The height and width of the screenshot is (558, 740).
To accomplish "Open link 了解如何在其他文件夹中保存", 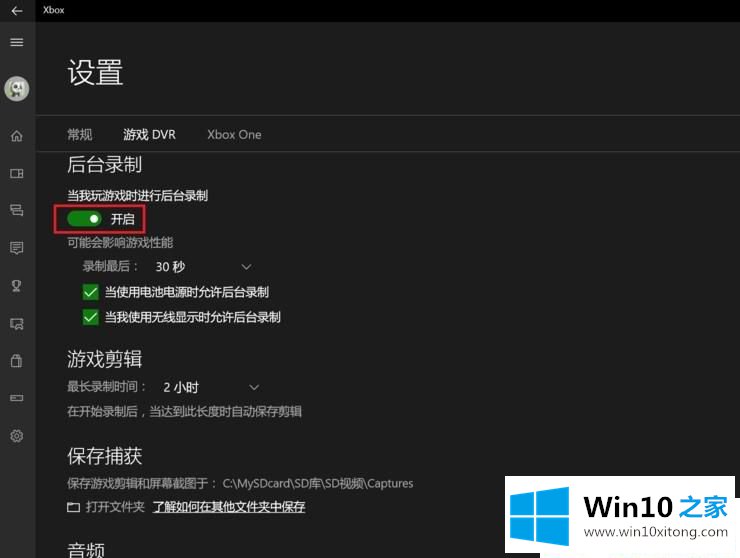I will 229,507.
